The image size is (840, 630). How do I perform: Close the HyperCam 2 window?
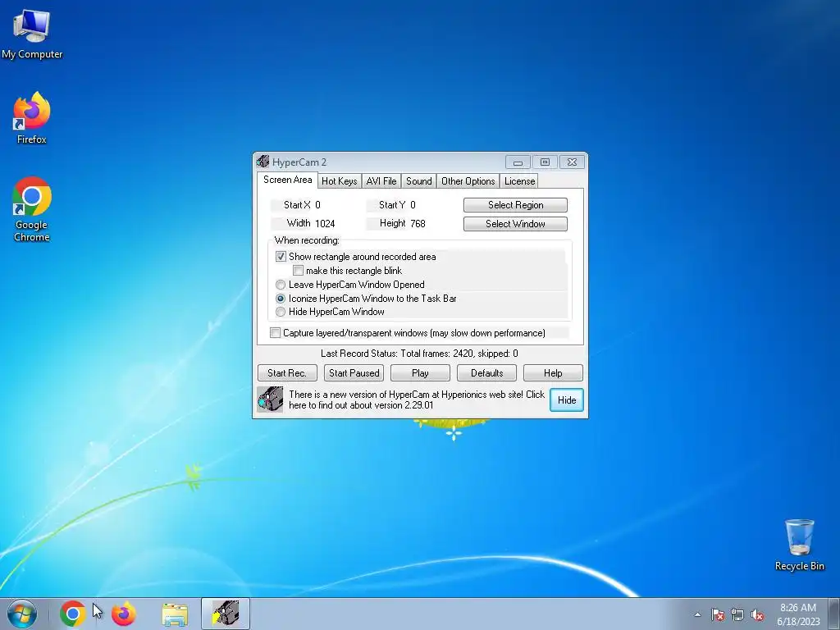click(x=572, y=162)
